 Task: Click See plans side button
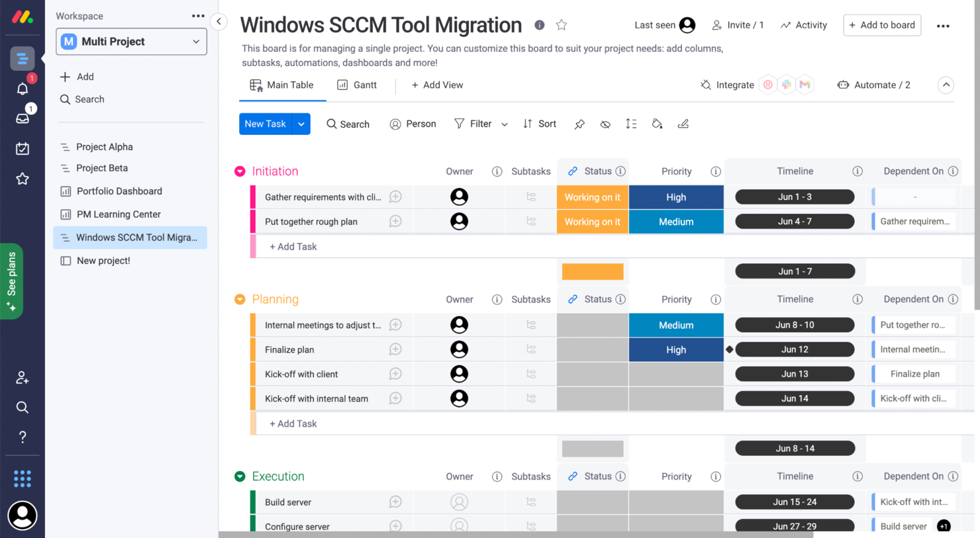coord(11,281)
